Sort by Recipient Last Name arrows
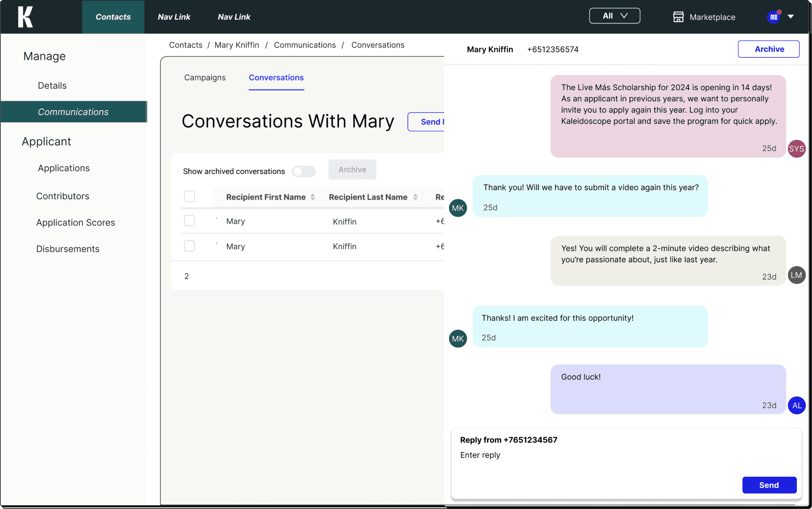Image resolution: width=812 pixels, height=509 pixels. click(x=415, y=197)
